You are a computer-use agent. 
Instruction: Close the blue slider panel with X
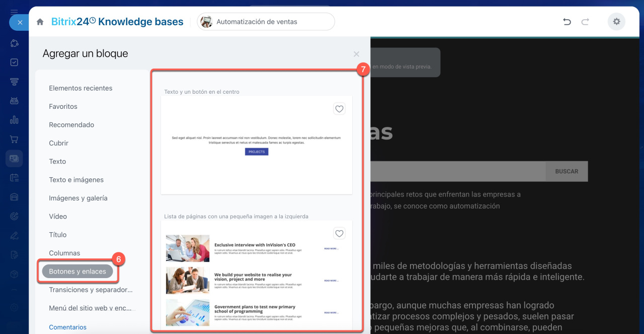pyautogui.click(x=20, y=22)
